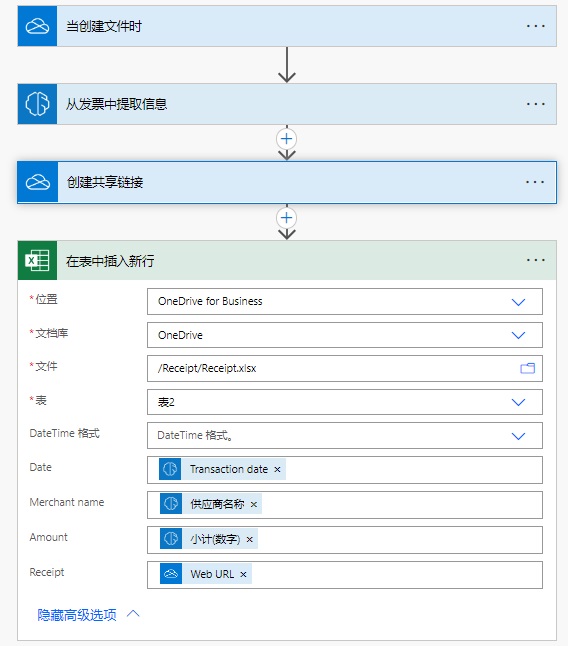Collapse advanced options with 隐藏高级选项 chevron
The height and width of the screenshot is (646, 568).
pyautogui.click(x=133, y=614)
